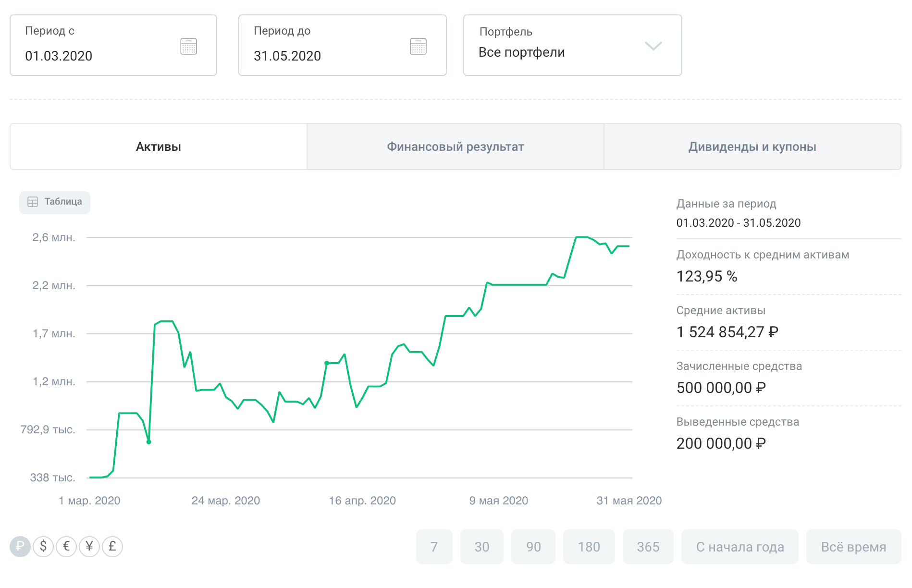Image resolution: width=912 pixels, height=588 pixels.
Task: Open the 'Период с' calendar picker icon
Action: 188,47
